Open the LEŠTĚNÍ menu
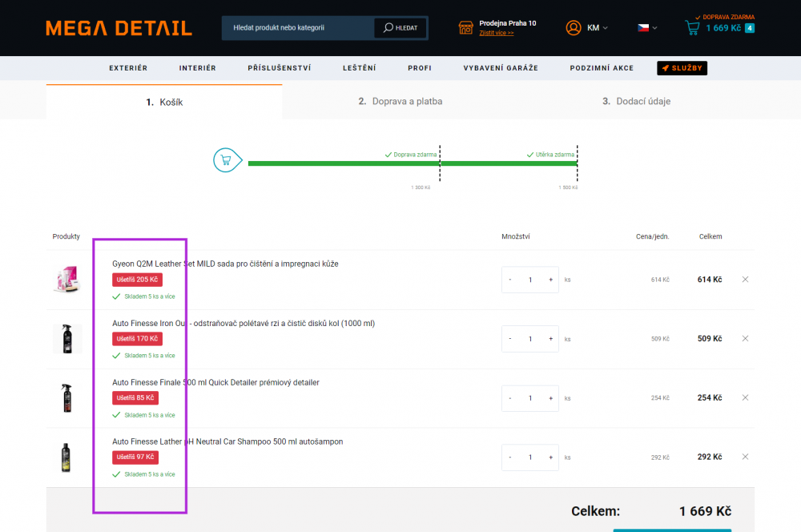Viewport: 801px width, 532px height. (359, 68)
